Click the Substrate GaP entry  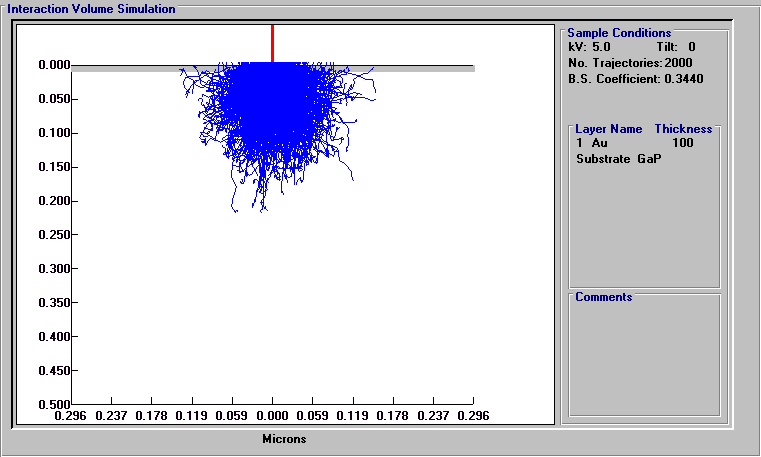tap(618, 159)
